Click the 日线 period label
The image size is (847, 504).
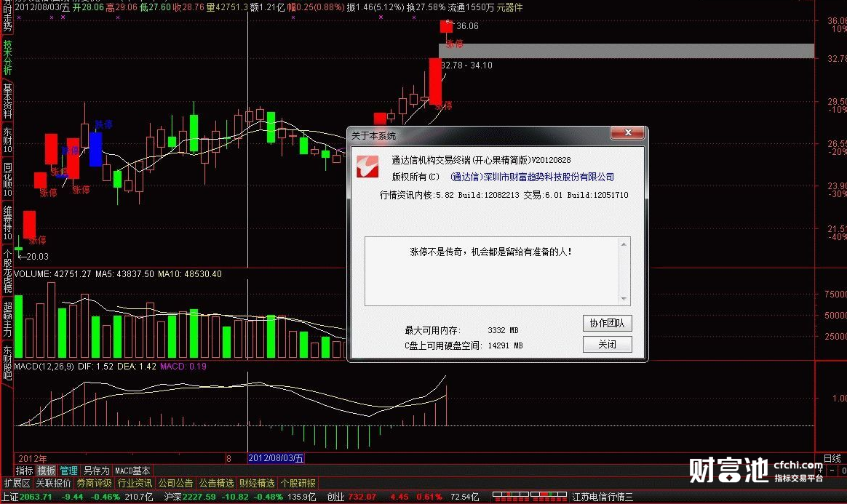(832, 459)
